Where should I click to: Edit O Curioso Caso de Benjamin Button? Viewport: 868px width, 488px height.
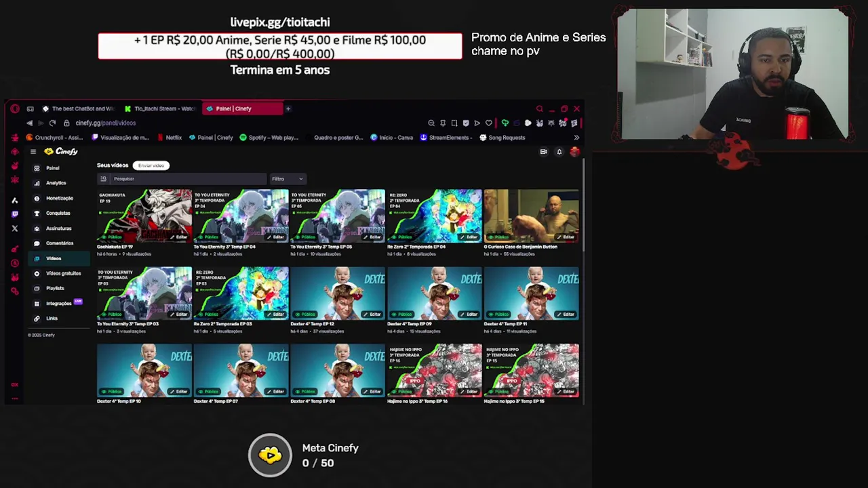pyautogui.click(x=566, y=237)
